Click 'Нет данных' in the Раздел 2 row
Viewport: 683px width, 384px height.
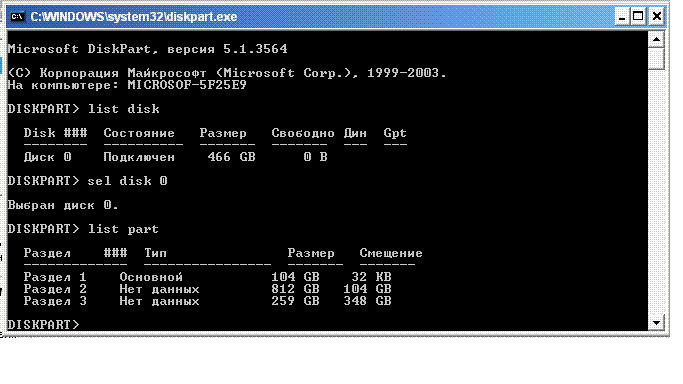click(x=159, y=289)
